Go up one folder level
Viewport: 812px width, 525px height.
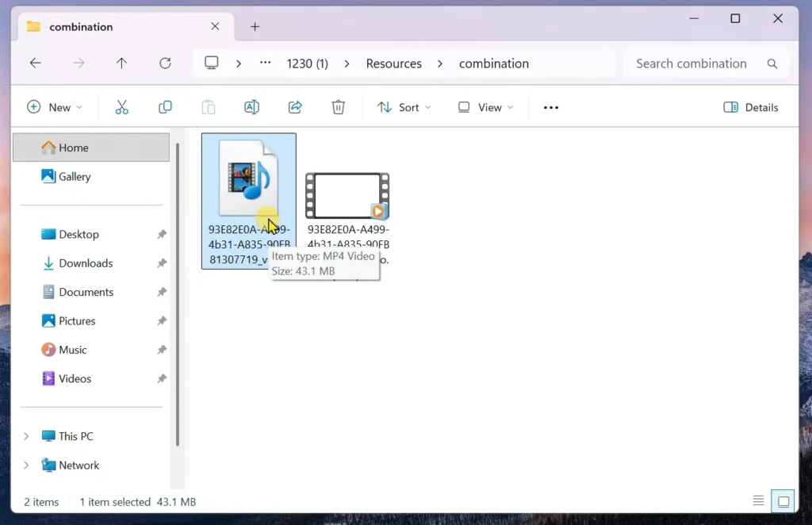click(x=121, y=63)
